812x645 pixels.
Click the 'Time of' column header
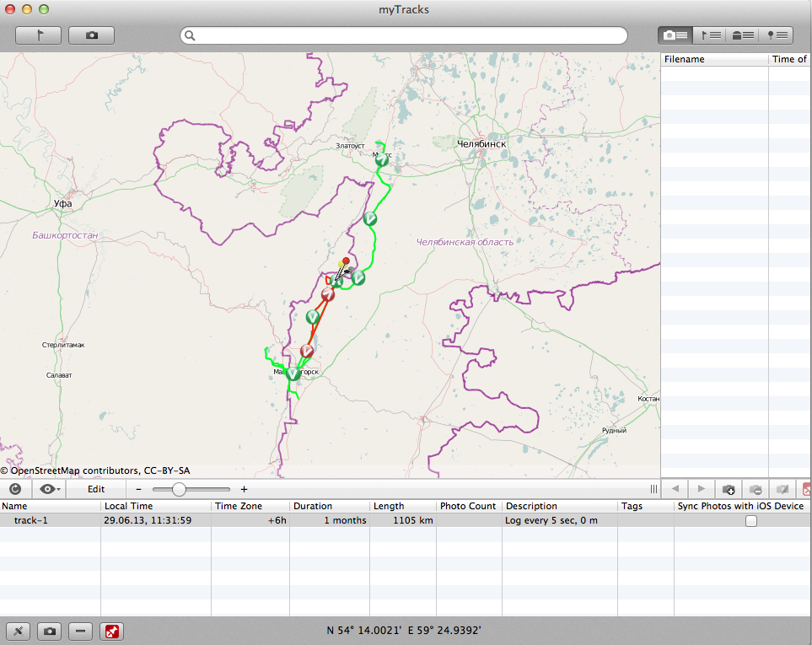(789, 59)
